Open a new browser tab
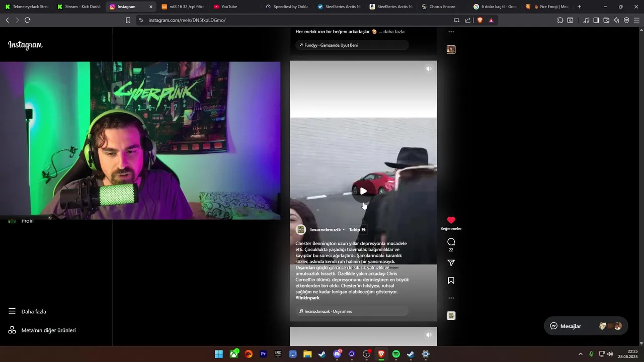This screenshot has height=362, width=644. pyautogui.click(x=579, y=7)
